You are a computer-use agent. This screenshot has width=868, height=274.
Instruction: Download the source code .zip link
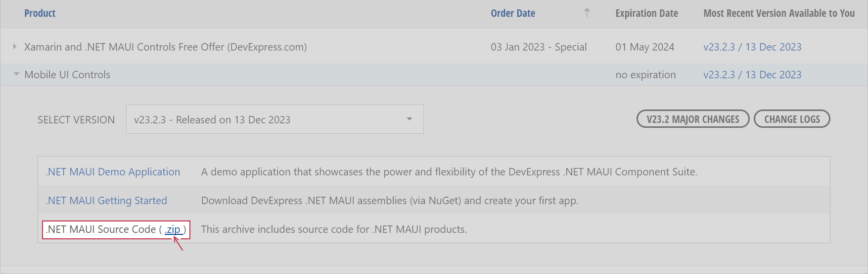click(x=173, y=229)
